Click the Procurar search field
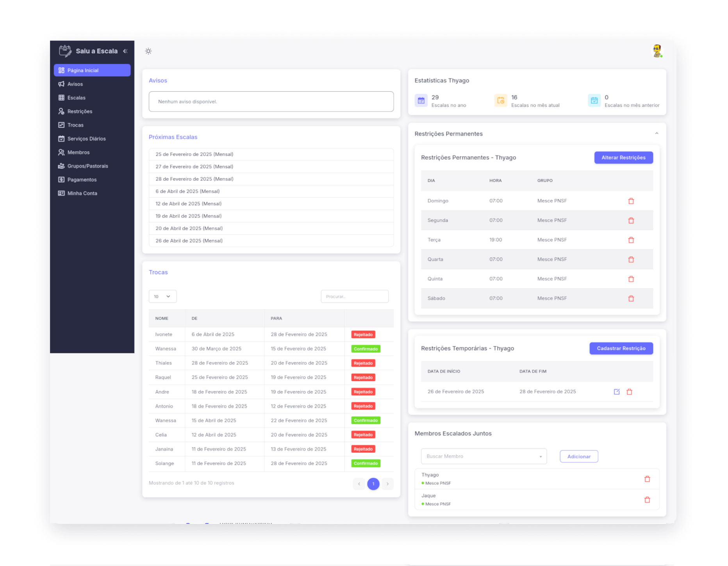 click(x=354, y=296)
